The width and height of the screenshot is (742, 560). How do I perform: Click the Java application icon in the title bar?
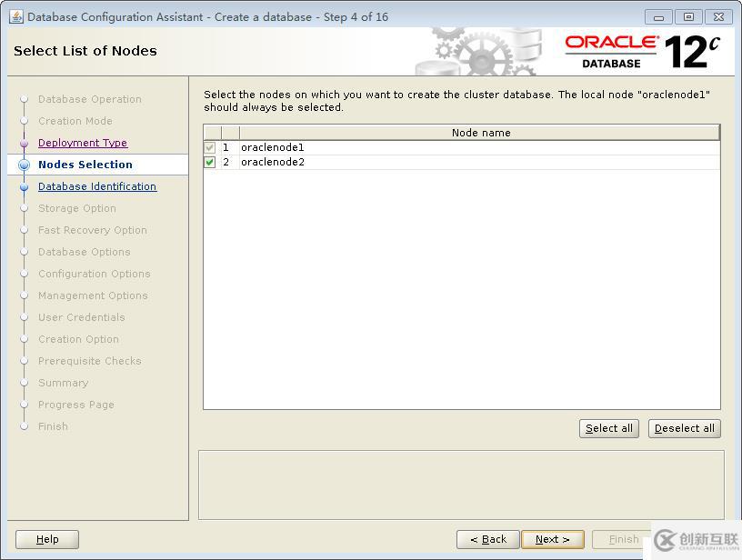[16, 16]
